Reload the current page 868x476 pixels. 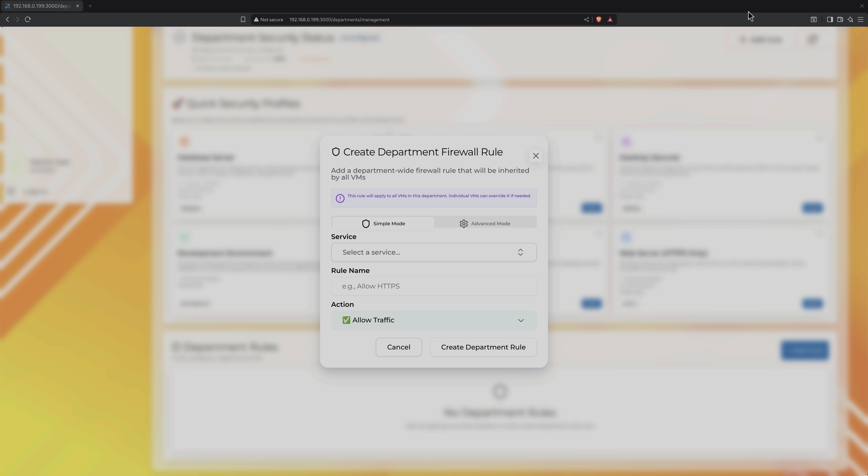pyautogui.click(x=28, y=19)
